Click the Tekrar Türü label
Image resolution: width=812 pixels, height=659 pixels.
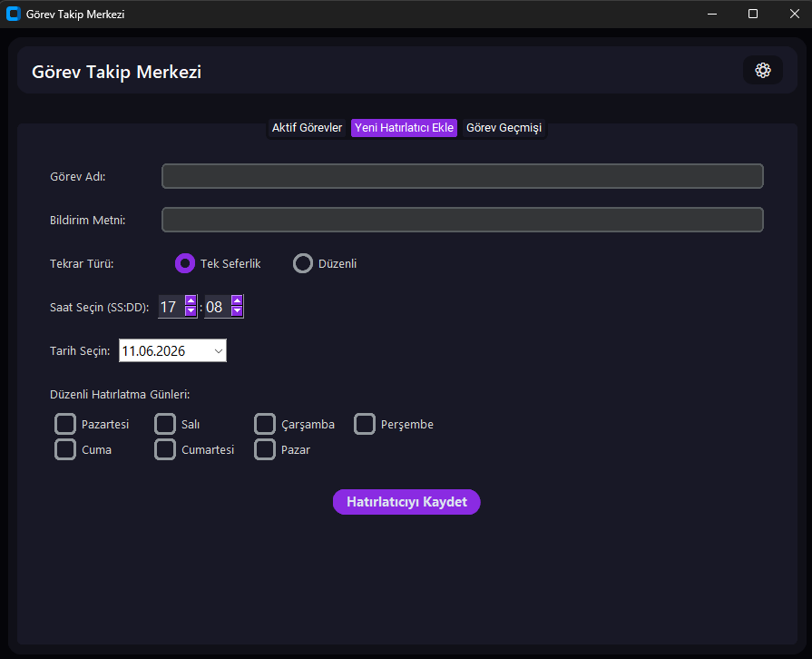pos(82,263)
